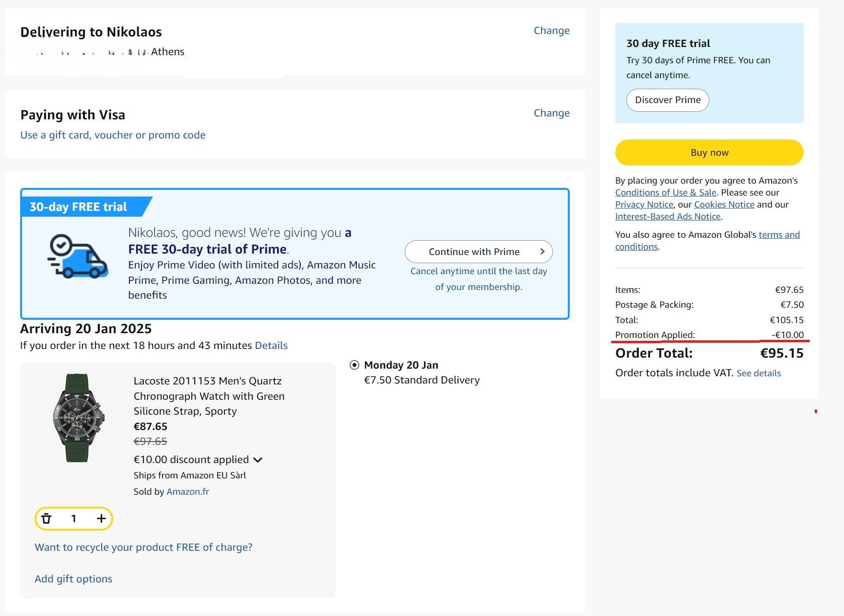Increase quantity with the plus icon
The image size is (844, 616).
(101, 518)
